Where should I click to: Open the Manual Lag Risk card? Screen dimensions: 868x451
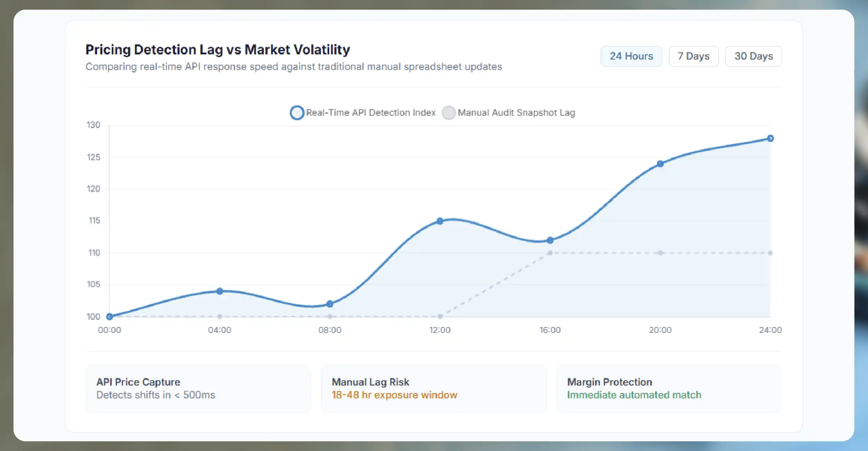(433, 388)
